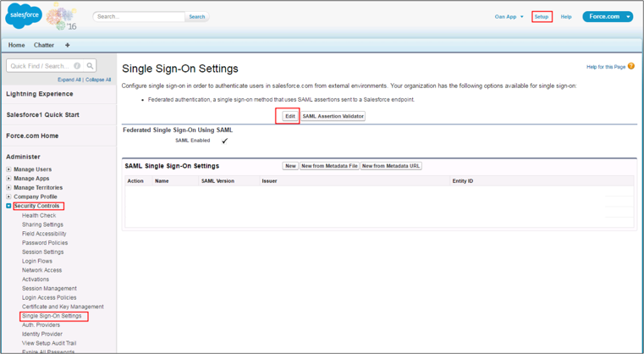Viewport: 644px width, 354px height.
Task: Select Single Sign-On Settings in the sidebar
Action: pos(52,316)
